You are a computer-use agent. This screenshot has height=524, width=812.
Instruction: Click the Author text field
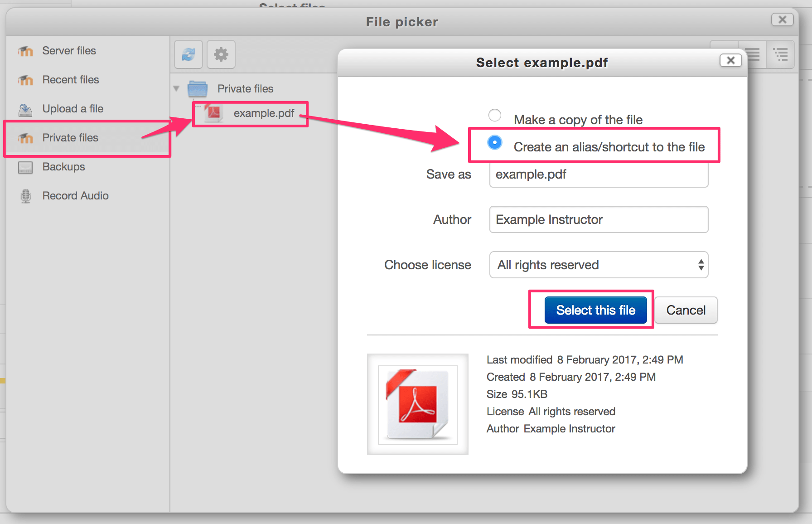599,219
